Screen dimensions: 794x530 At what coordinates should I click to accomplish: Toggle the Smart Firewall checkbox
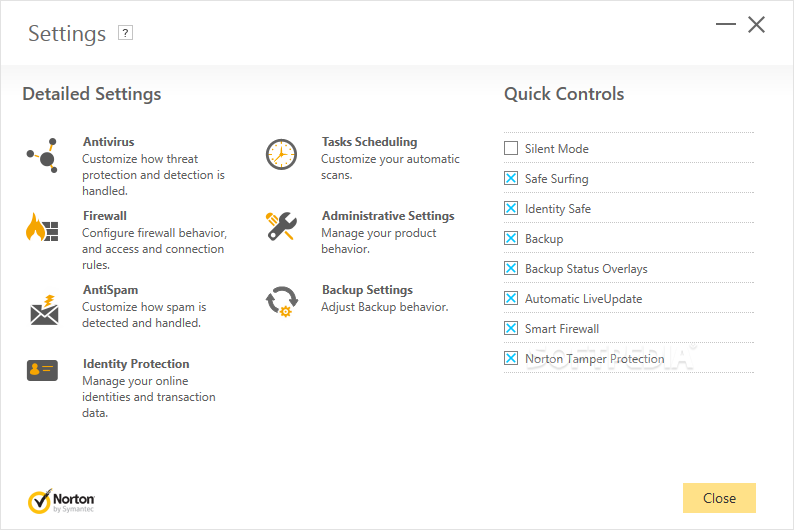click(511, 329)
